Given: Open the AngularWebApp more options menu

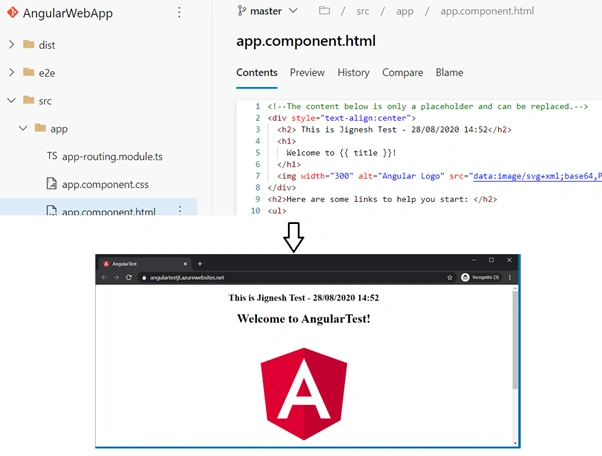Looking at the screenshot, I should coord(179,13).
